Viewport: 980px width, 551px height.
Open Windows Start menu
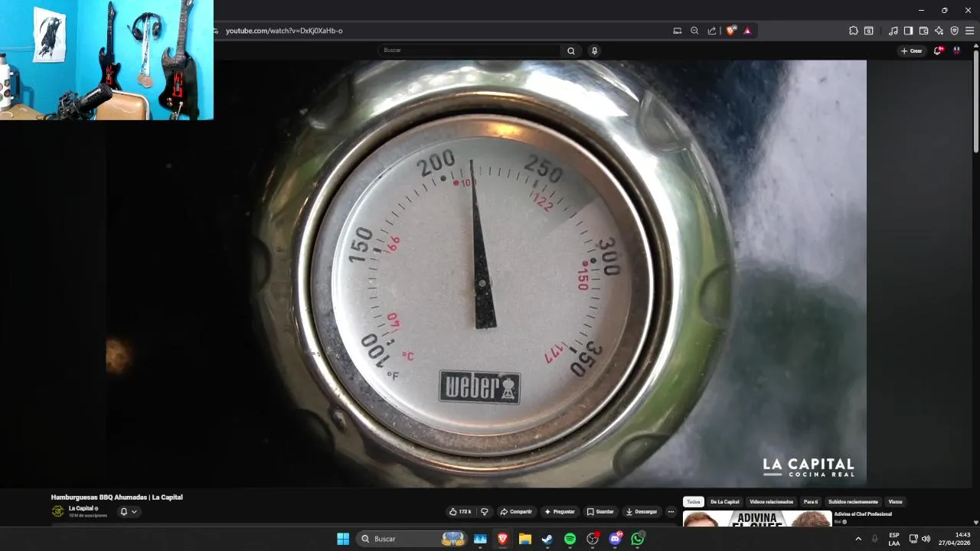[343, 539]
